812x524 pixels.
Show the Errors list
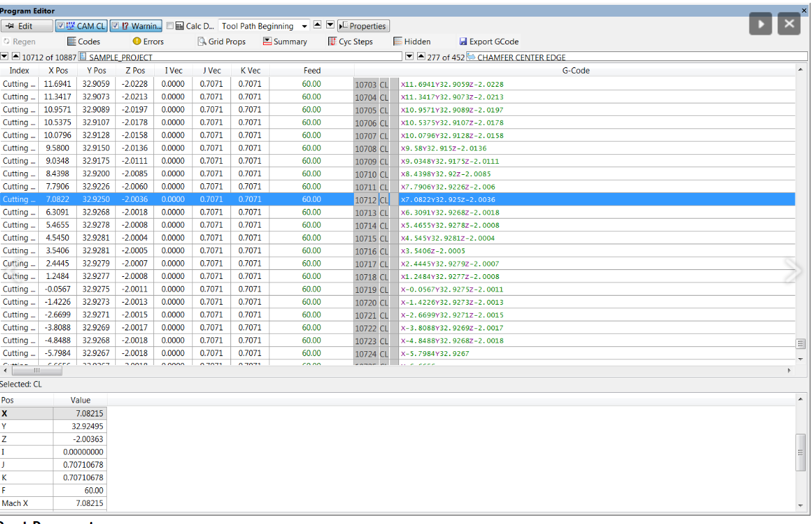tap(148, 42)
